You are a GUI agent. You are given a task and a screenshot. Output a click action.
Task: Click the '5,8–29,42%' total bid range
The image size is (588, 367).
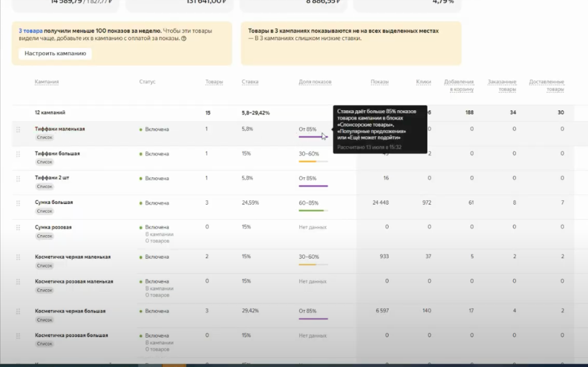coord(255,113)
